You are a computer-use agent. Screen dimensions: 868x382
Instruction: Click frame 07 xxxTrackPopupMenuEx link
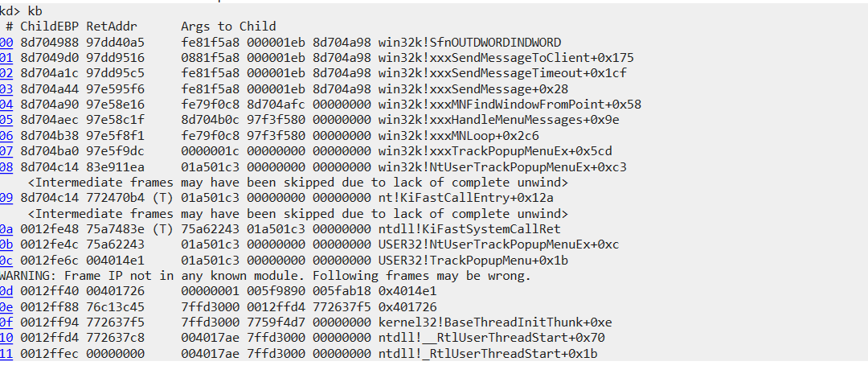[6, 152]
